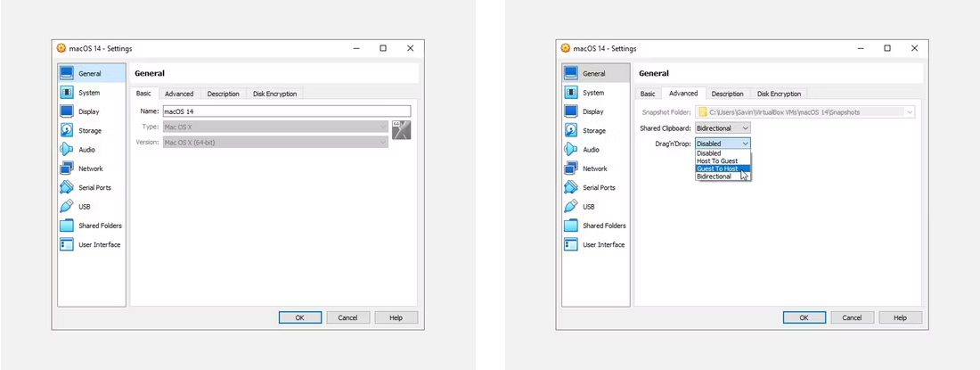Open Description tab in right window
Viewport: 980px width, 370px height.
pyautogui.click(x=728, y=94)
